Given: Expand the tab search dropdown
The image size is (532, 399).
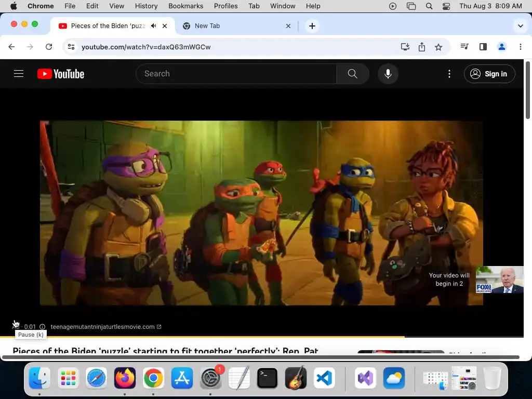Looking at the screenshot, I should 520,26.
